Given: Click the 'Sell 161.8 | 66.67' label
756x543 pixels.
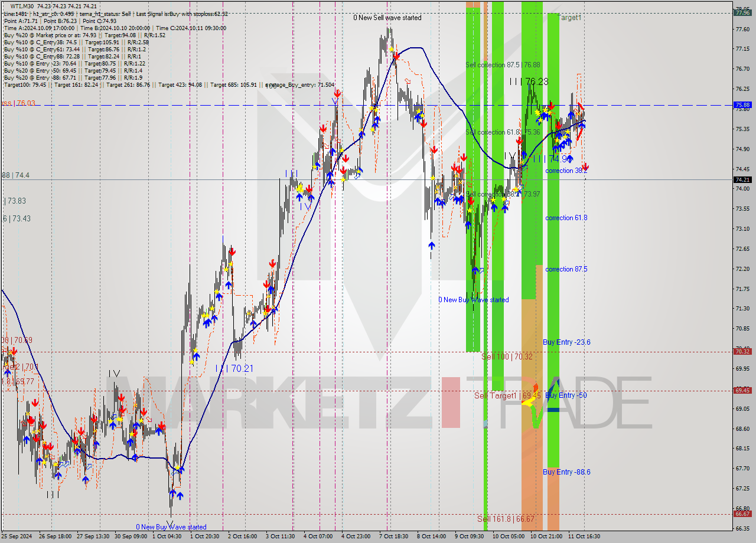Looking at the screenshot, I should coord(506,519).
